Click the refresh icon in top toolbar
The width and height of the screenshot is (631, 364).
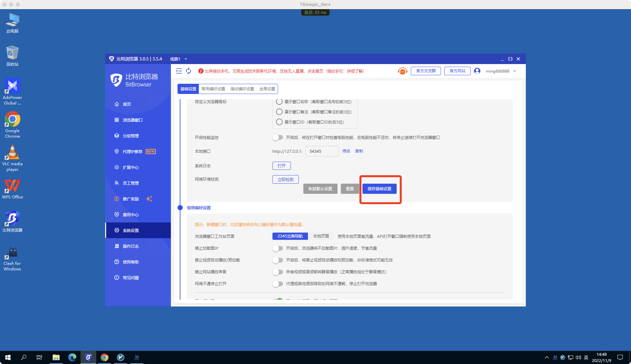[188, 71]
